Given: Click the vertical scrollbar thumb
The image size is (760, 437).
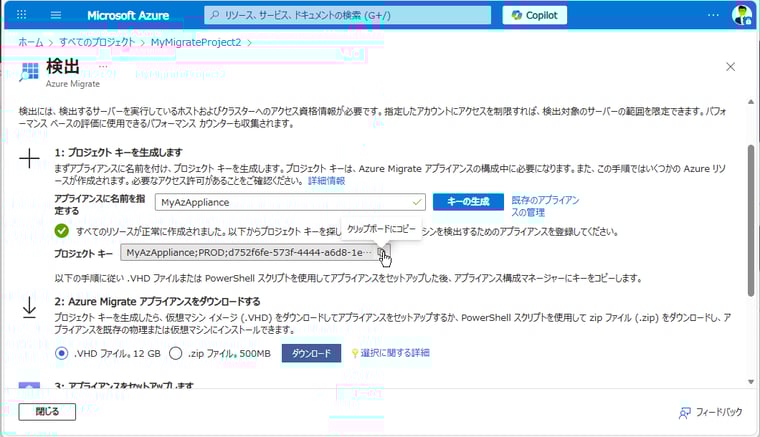Looking at the screenshot, I should (x=751, y=220).
